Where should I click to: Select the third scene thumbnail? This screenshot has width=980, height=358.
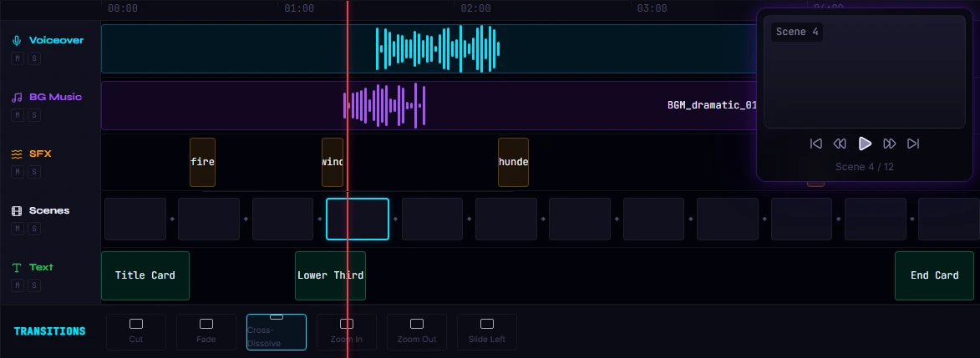pyautogui.click(x=282, y=219)
